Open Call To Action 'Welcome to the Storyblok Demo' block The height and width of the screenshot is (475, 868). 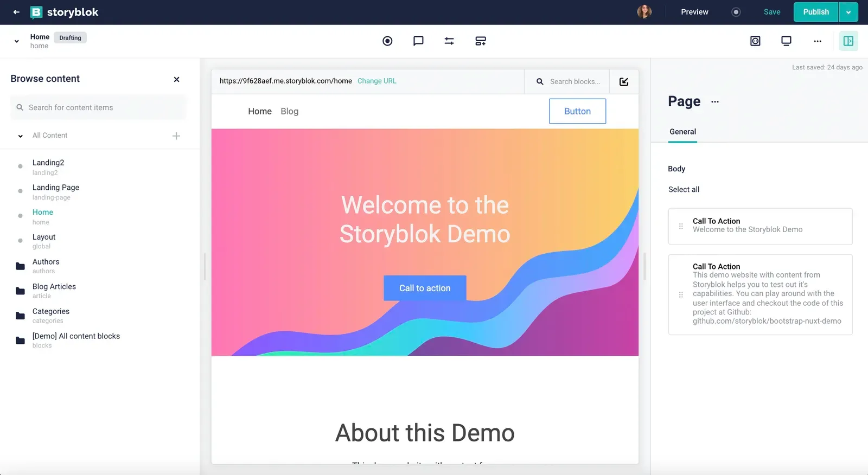click(760, 227)
